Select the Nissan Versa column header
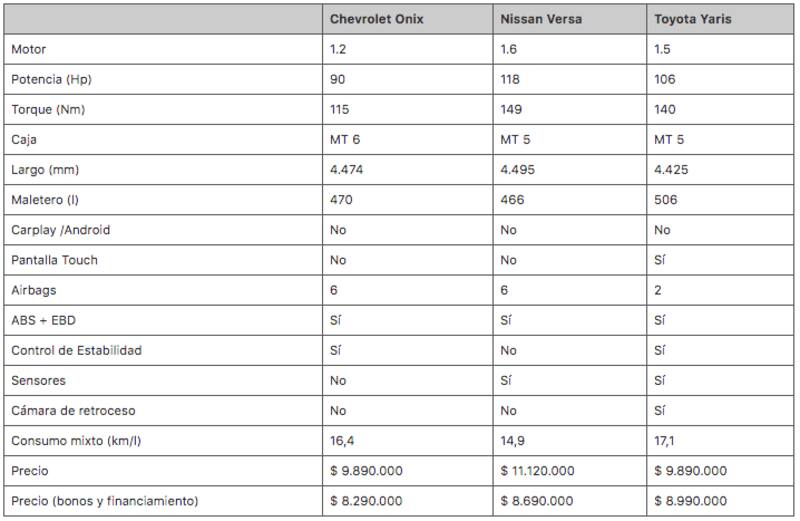 coord(540,19)
